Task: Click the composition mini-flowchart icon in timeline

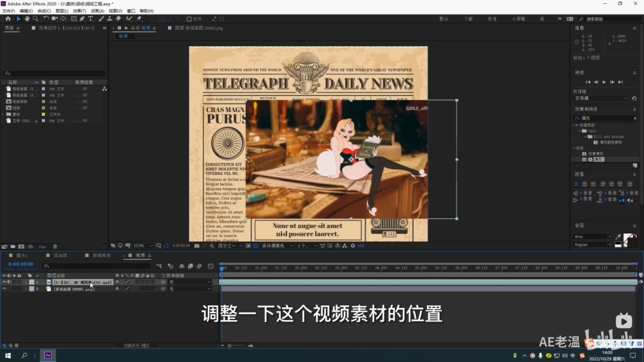Action: (x=159, y=266)
